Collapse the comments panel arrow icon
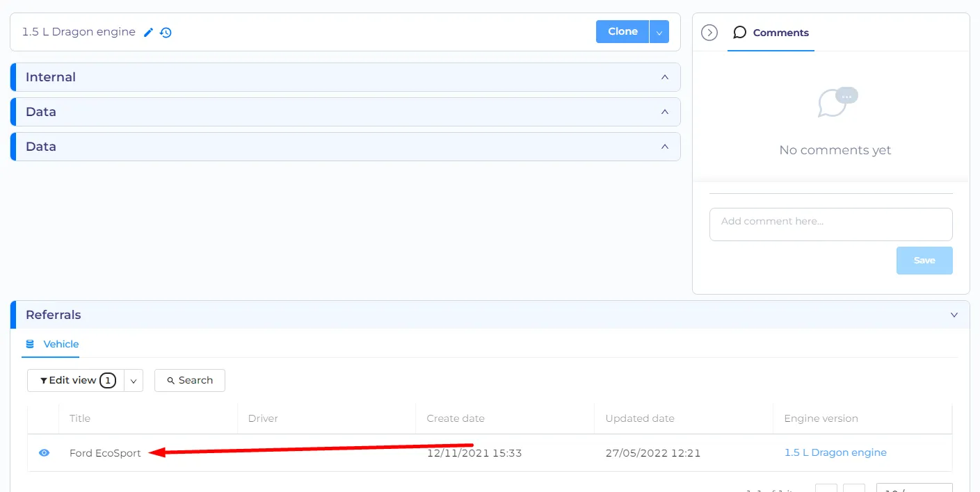This screenshot has width=980, height=492. coord(709,33)
